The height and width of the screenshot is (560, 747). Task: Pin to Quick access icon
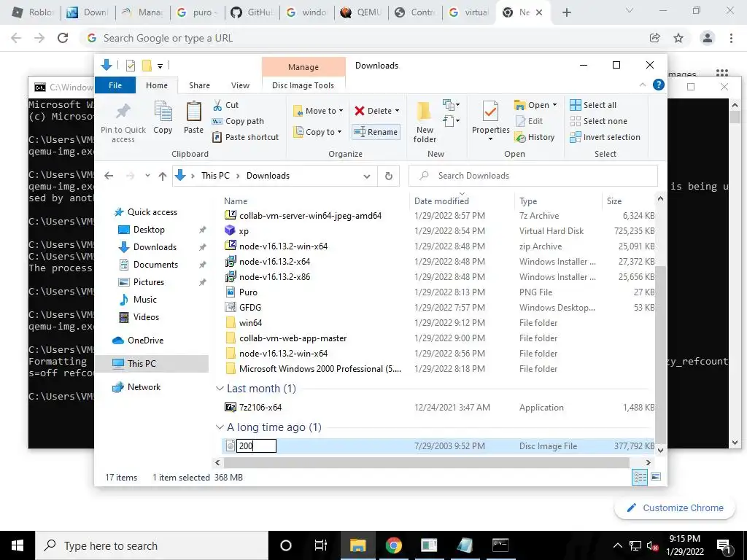coord(123,112)
